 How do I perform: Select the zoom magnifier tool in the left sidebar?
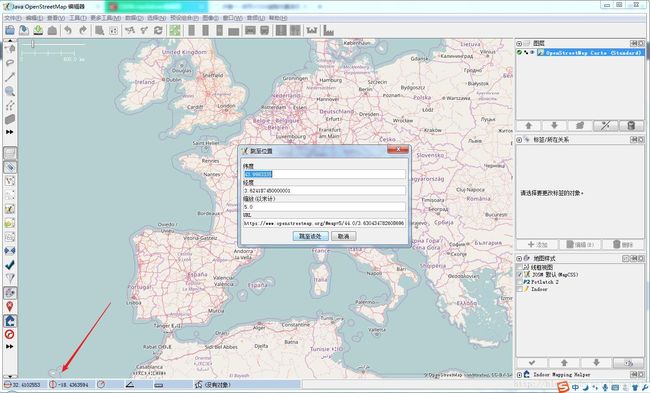click(x=10, y=91)
